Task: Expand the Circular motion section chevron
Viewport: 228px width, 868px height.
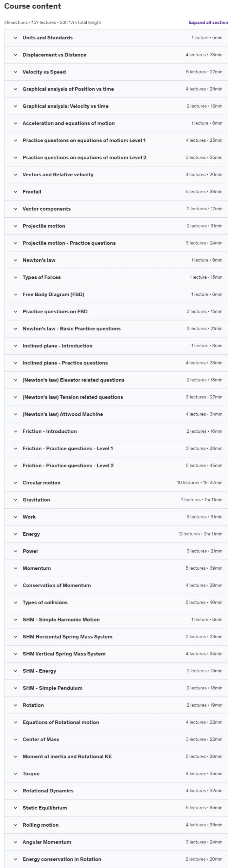Action: pyautogui.click(x=15, y=482)
